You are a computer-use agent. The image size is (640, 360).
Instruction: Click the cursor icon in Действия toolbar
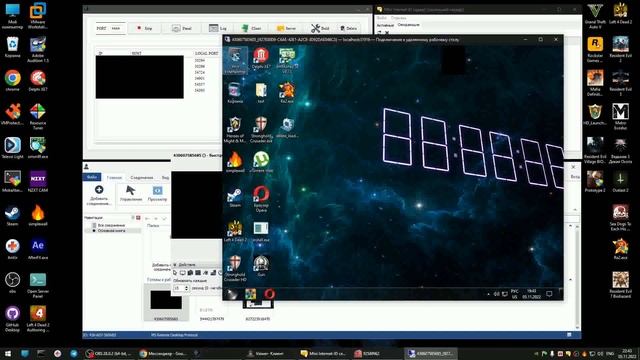pyautogui.click(x=175, y=273)
